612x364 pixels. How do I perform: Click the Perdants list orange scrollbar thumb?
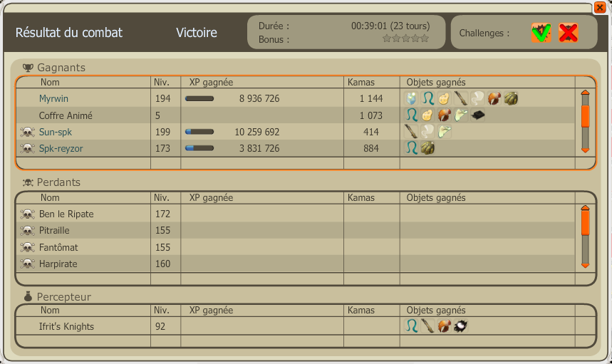point(585,223)
